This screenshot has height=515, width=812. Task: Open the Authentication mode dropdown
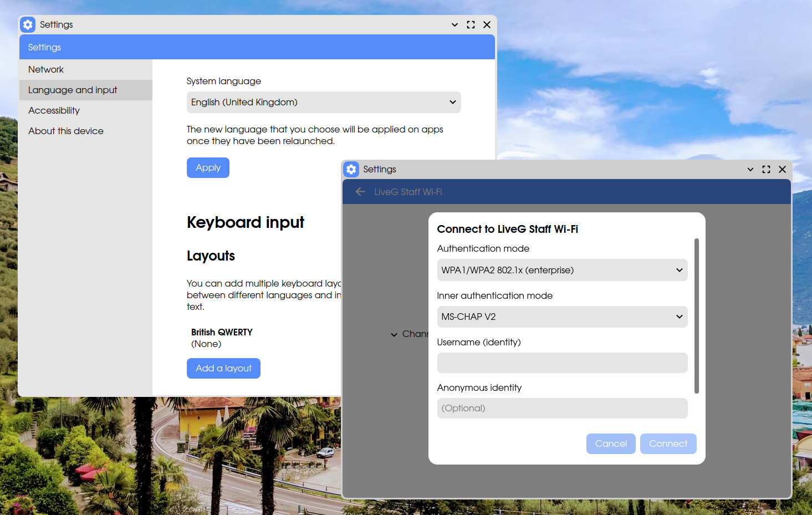[x=562, y=270]
